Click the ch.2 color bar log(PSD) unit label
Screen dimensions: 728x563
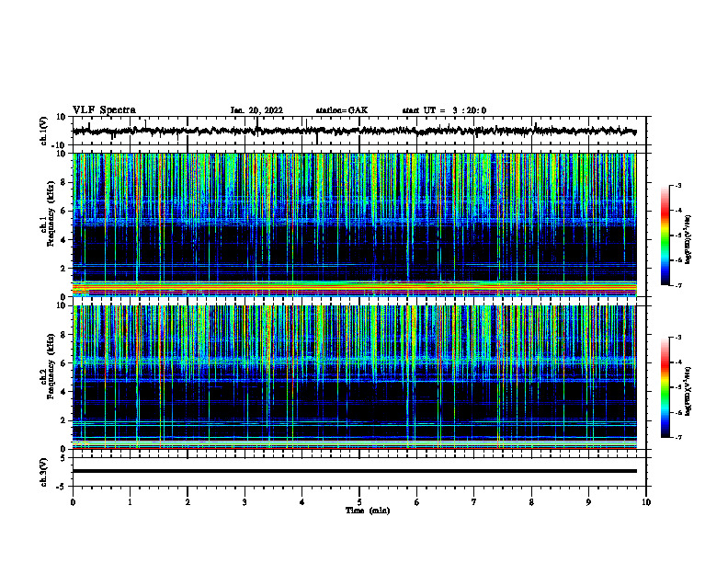688,391
